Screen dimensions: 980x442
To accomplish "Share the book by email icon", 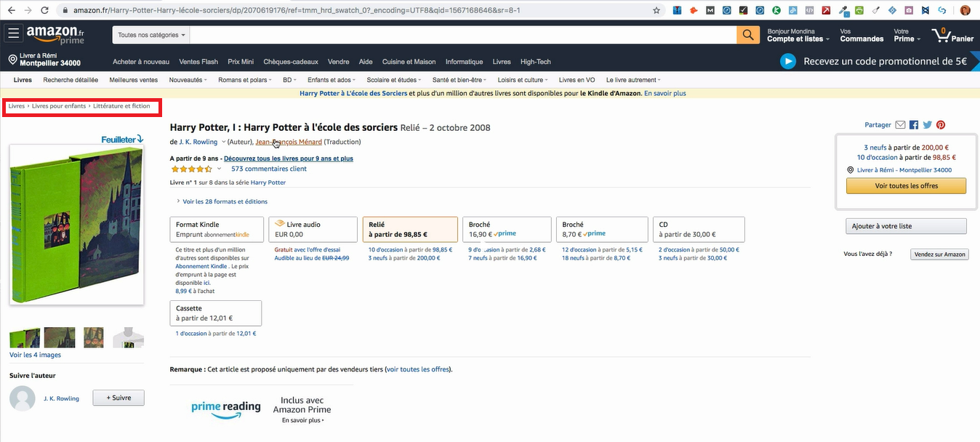I will click(x=900, y=125).
